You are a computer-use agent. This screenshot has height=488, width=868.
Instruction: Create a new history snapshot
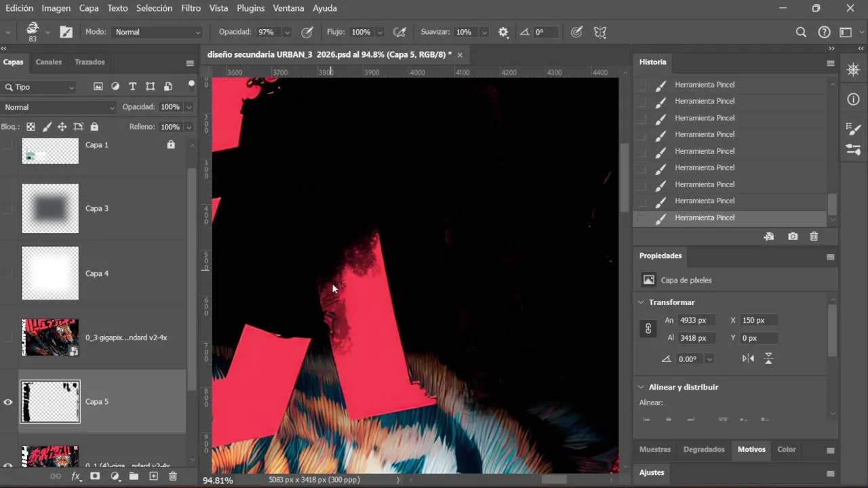click(793, 237)
